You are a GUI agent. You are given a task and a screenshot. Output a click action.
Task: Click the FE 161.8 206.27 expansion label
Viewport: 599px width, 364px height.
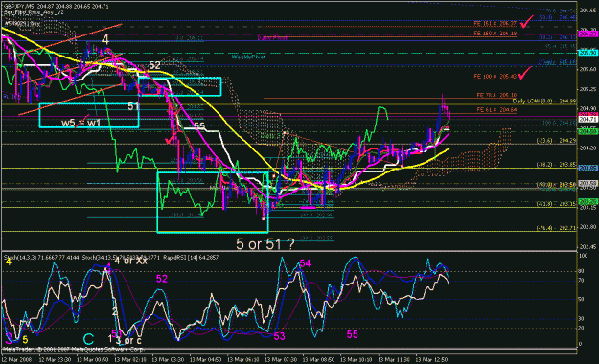click(495, 23)
